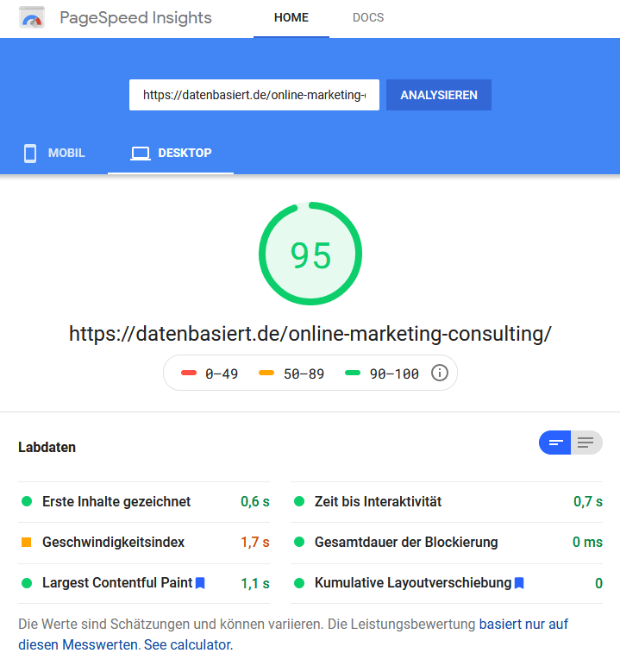
Task: Click the Largest Contentful Paint metric
Action: coord(144,583)
